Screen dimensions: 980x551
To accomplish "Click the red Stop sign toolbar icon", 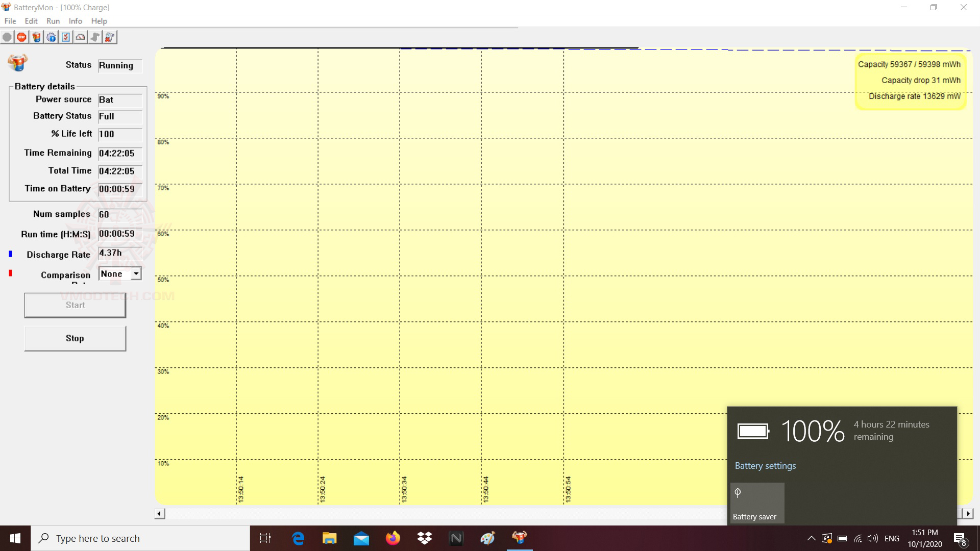I will coord(21,37).
